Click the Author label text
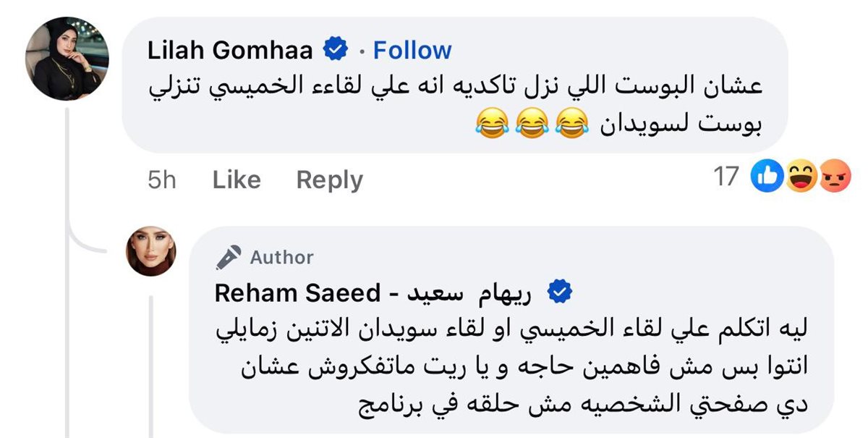Viewport: 868px width, 438px height. click(281, 257)
